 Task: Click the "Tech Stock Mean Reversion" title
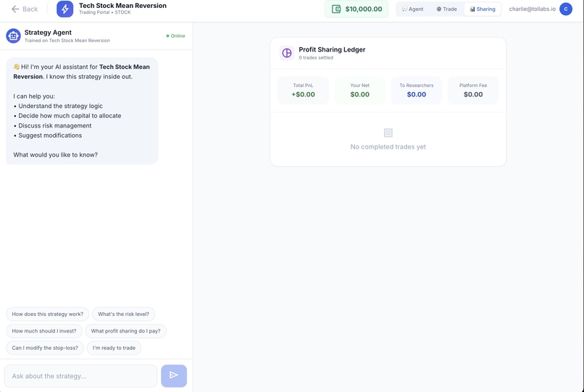click(x=123, y=6)
